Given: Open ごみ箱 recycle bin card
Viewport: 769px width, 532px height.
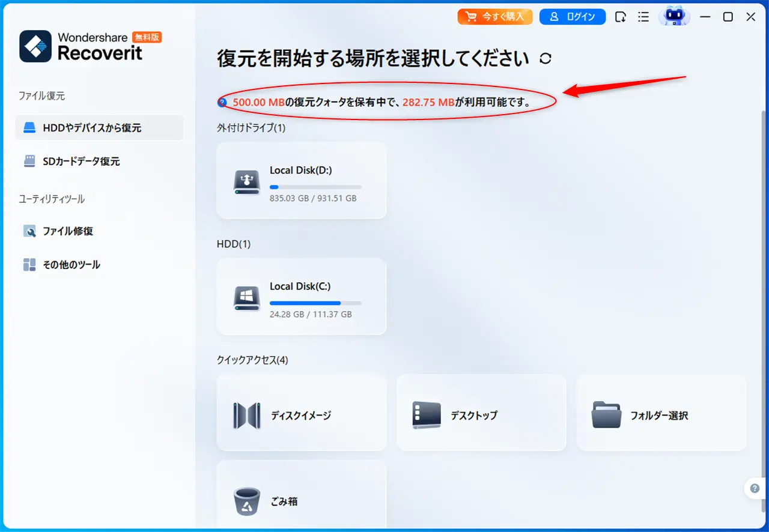Looking at the screenshot, I should click(x=302, y=495).
